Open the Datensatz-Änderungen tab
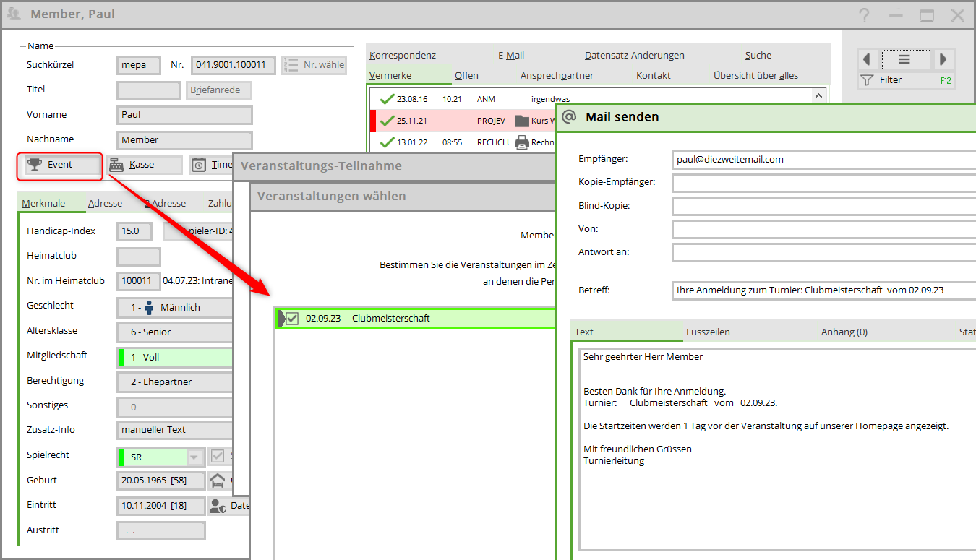Image resolution: width=976 pixels, height=560 pixels. 634,55
